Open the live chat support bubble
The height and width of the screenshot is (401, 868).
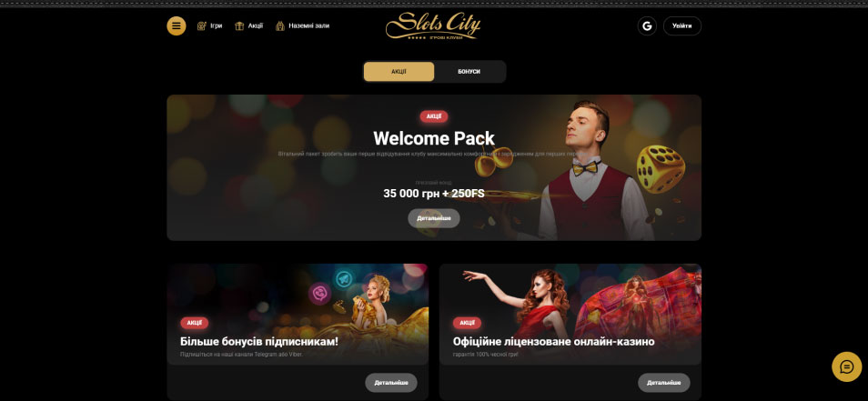pyautogui.click(x=846, y=366)
